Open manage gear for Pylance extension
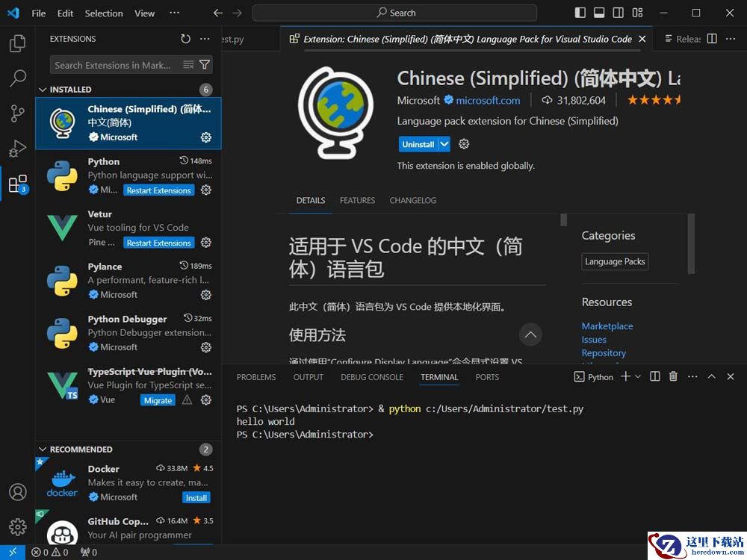This screenshot has height=560, width=747. click(x=206, y=295)
